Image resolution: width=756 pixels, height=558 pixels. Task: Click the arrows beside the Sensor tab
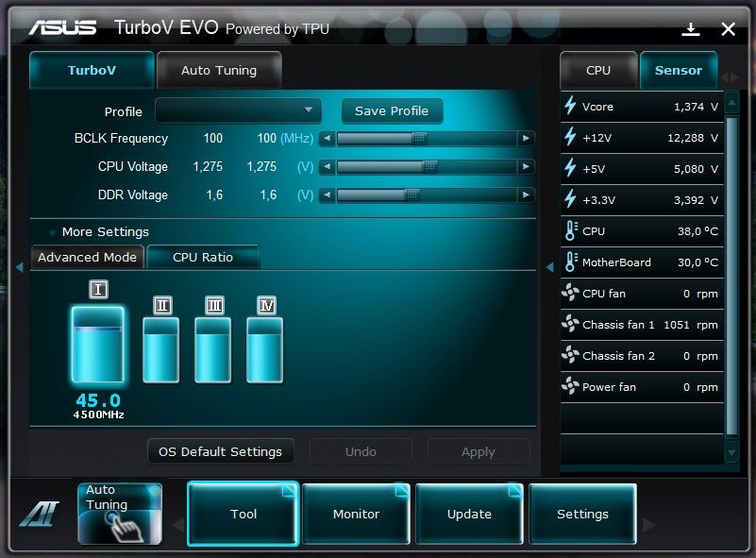coord(730,77)
